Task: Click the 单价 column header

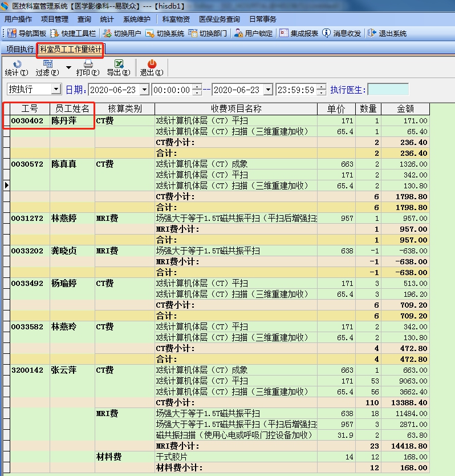Action: [x=336, y=108]
